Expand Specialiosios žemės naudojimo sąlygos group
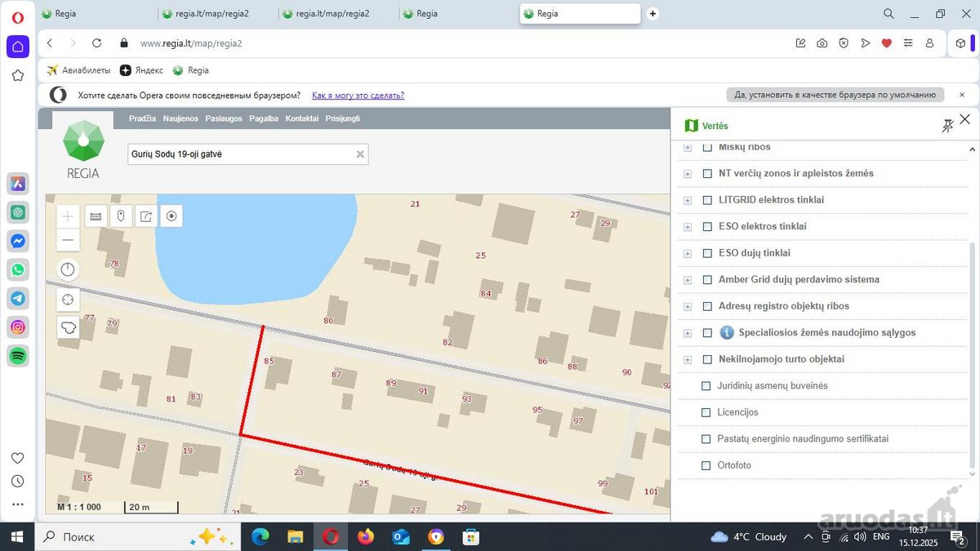This screenshot has width=980, height=551. tap(688, 332)
